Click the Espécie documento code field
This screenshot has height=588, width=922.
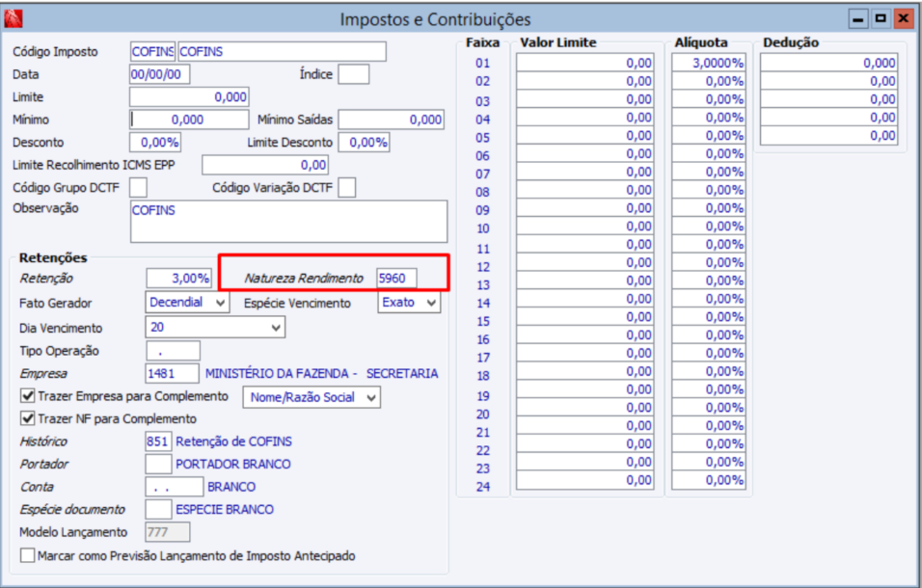[158, 509]
